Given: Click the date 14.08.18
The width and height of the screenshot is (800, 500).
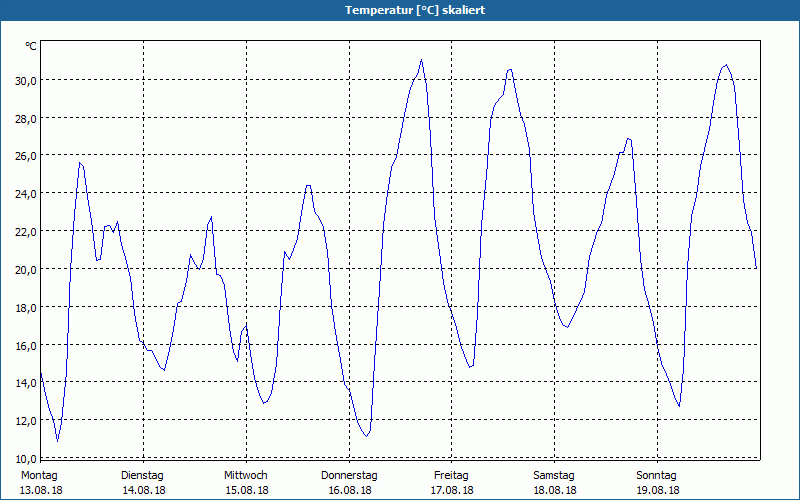Looking at the screenshot, I should pos(144,490).
